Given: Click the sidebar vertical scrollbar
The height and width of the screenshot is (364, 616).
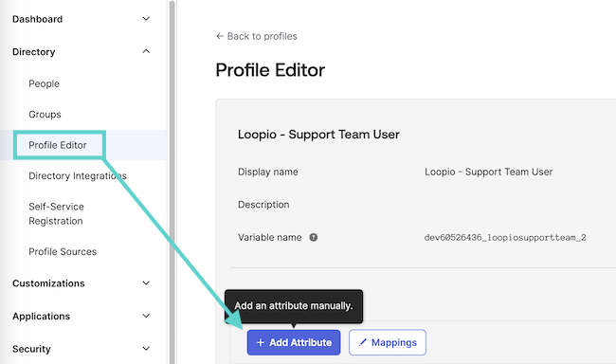Looking at the screenshot, I should pos(172,182).
